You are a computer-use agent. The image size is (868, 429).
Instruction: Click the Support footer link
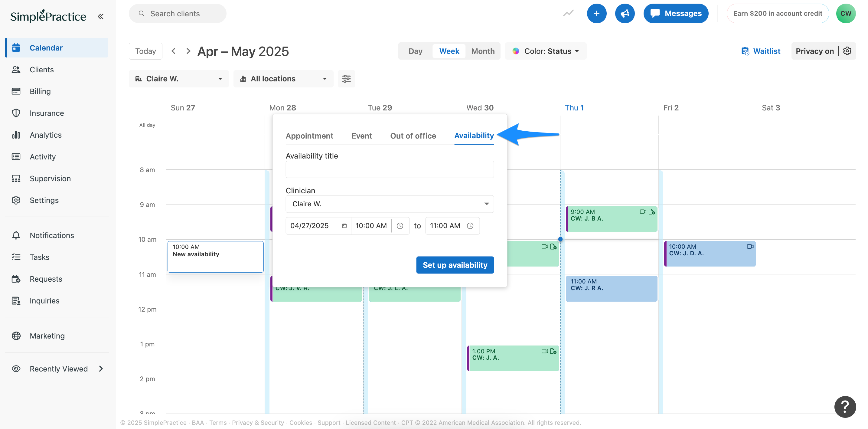point(329,423)
